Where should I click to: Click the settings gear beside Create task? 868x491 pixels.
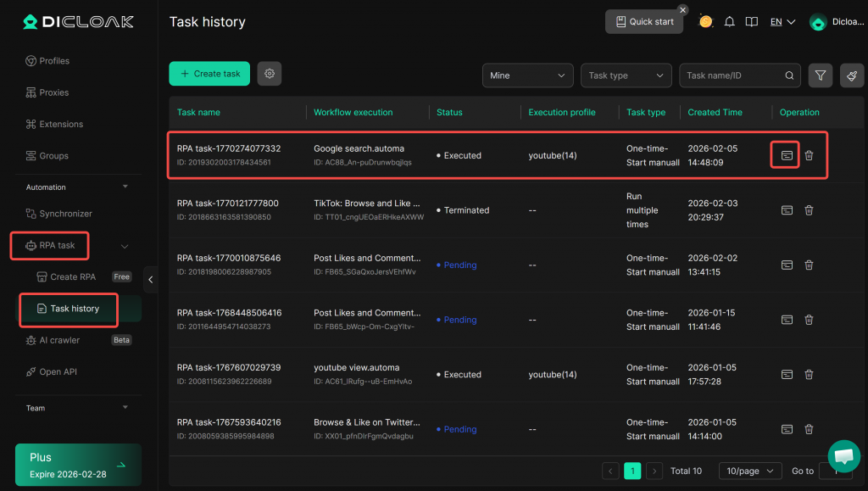point(270,74)
